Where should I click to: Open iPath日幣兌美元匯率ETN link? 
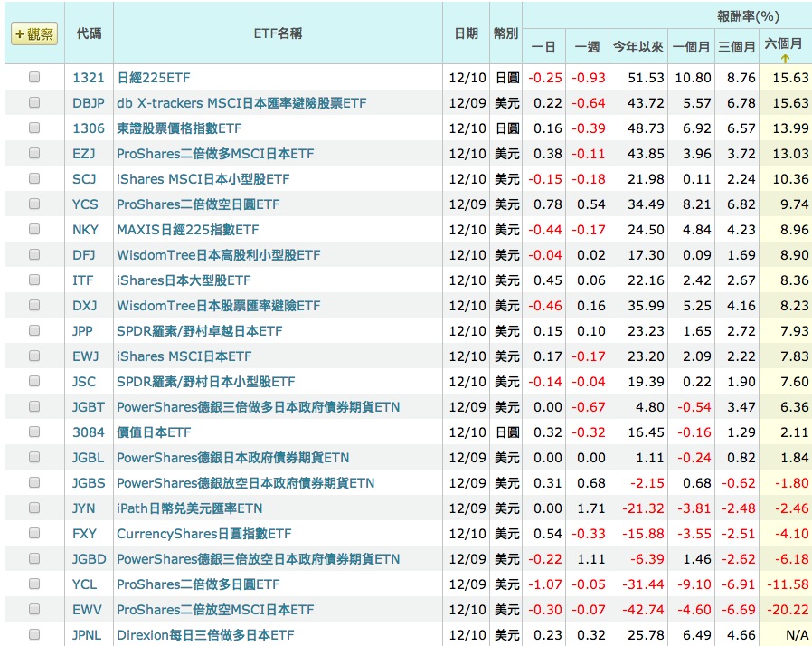[190, 508]
